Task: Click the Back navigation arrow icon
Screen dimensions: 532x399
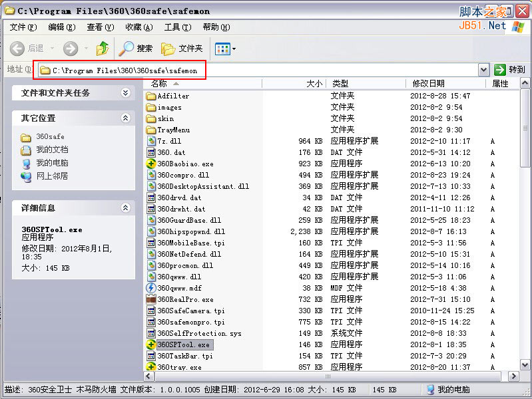Action: 17,49
